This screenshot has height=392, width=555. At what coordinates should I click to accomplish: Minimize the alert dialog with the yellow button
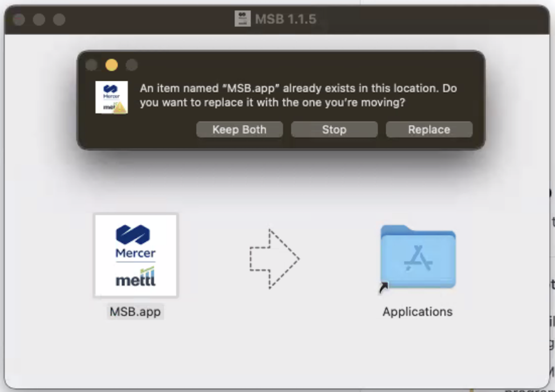(x=112, y=65)
